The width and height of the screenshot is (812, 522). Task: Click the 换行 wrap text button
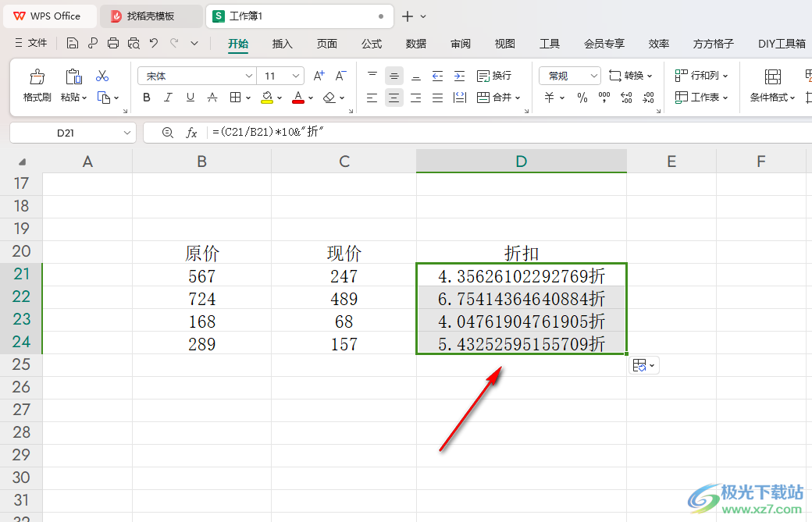[x=494, y=76]
